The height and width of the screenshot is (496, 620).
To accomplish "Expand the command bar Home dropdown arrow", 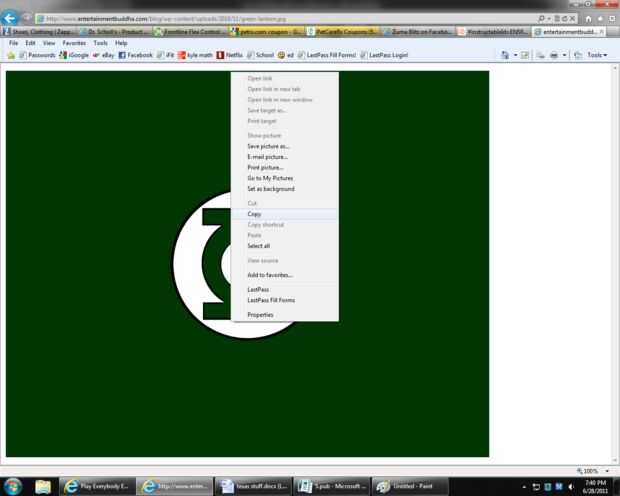I will coord(515,55).
